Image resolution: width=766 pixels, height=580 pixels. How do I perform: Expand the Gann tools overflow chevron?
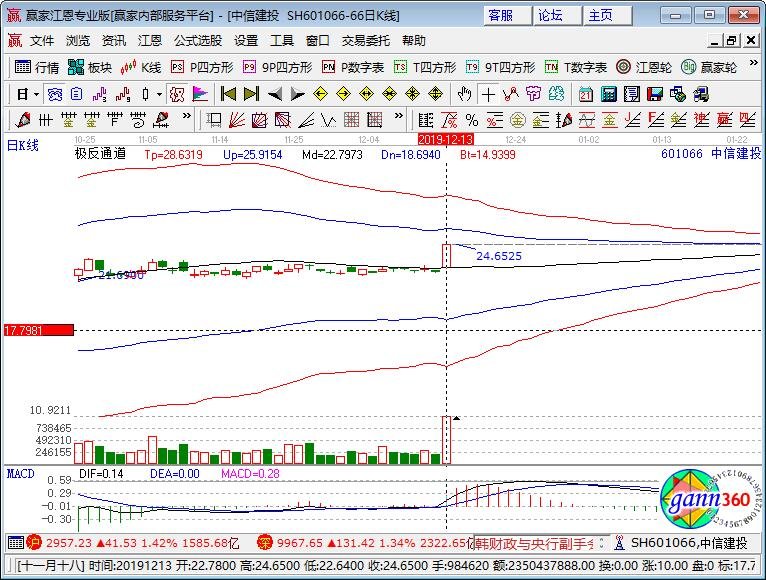[399, 116]
